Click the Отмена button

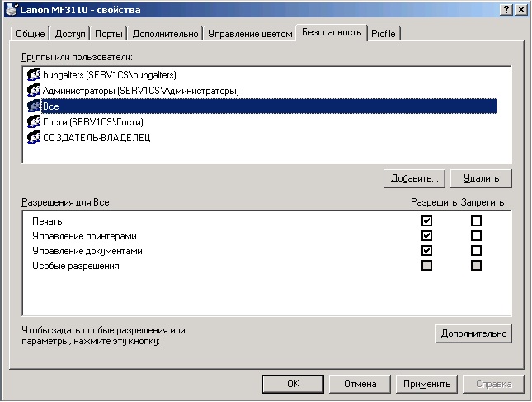[360, 384]
